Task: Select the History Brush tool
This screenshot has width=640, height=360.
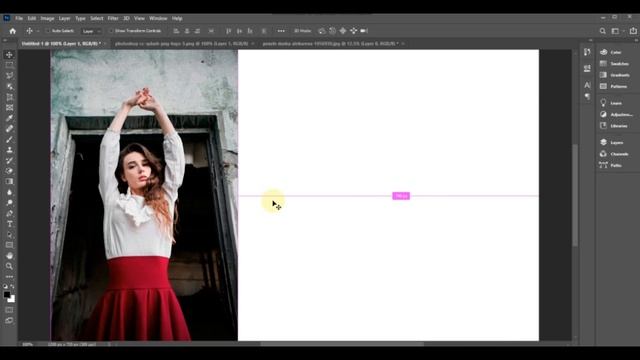Action: (9, 160)
